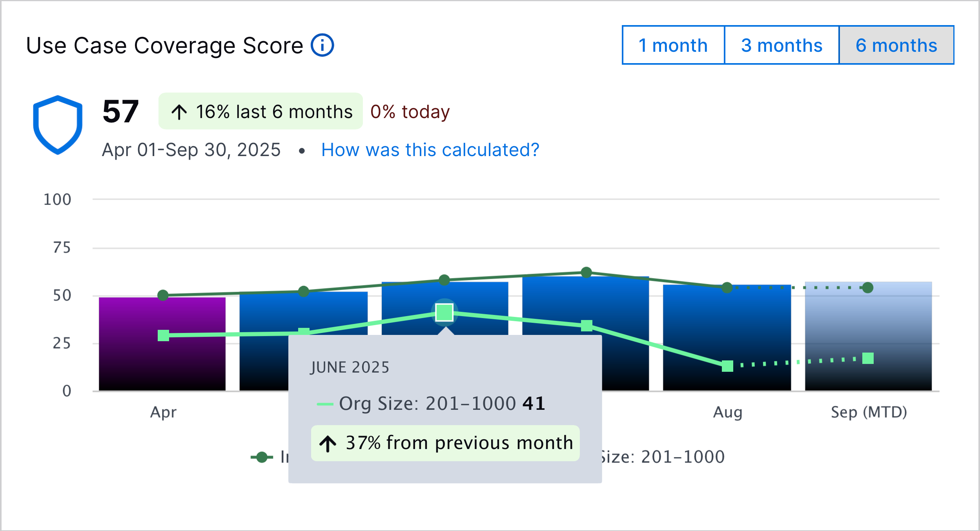This screenshot has height=531, width=980.
Task: Click the April light green square marker
Action: (163, 335)
